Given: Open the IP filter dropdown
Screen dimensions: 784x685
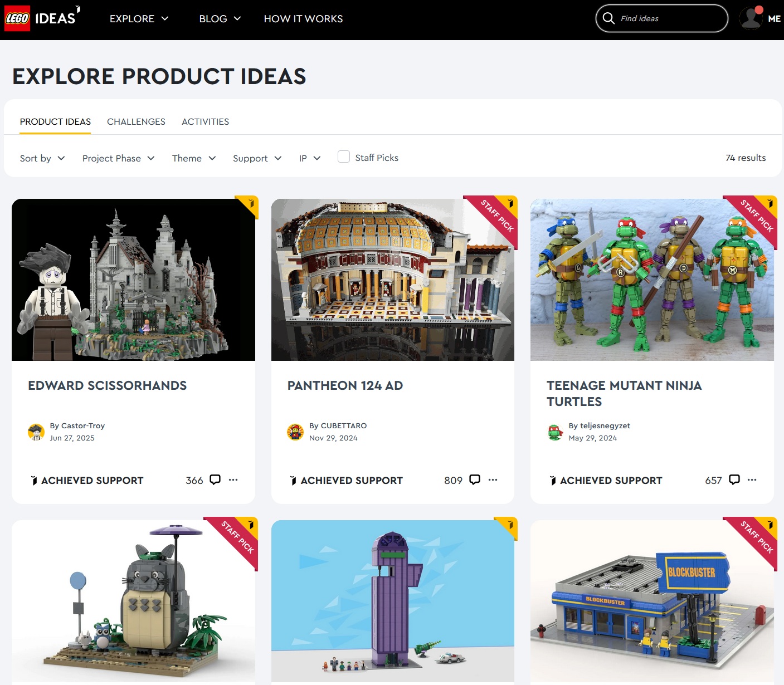Looking at the screenshot, I should (310, 158).
